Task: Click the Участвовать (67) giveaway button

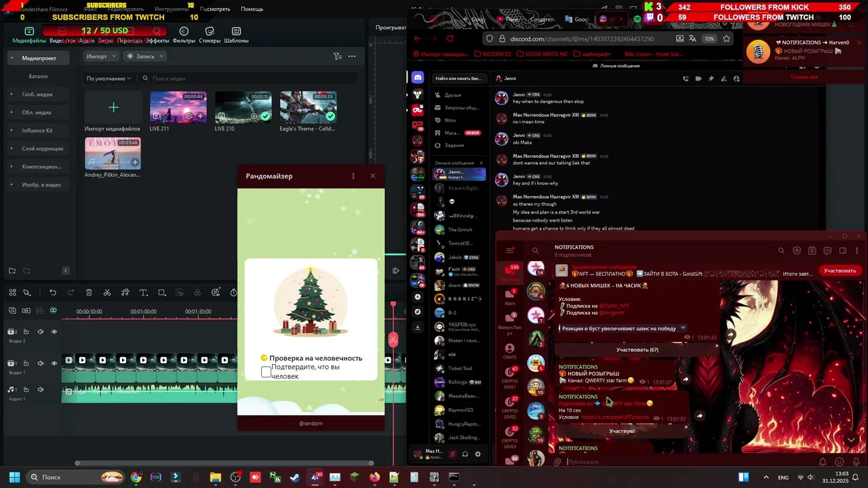Action: click(637, 350)
